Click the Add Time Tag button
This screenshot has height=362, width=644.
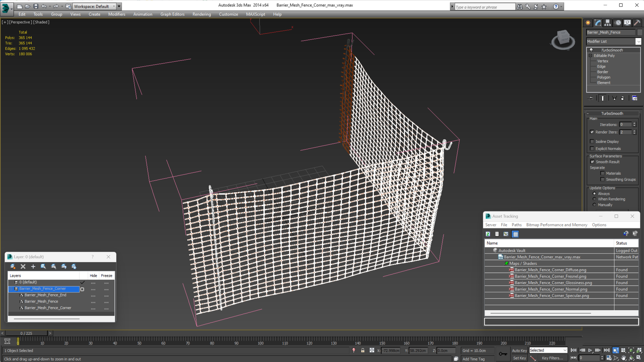(x=474, y=359)
